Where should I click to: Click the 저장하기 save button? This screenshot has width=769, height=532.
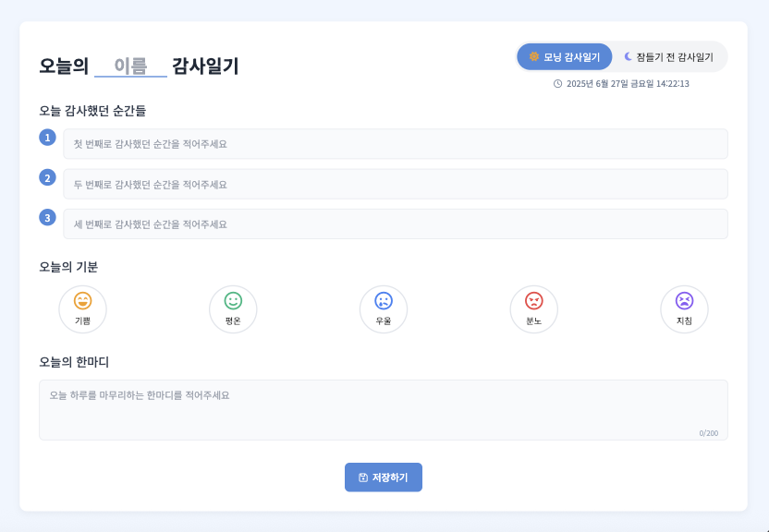384,477
